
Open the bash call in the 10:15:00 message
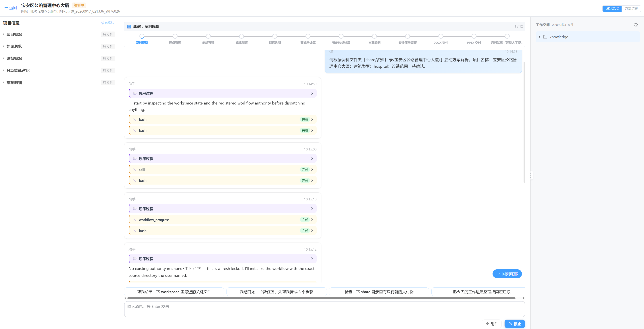tap(222, 180)
